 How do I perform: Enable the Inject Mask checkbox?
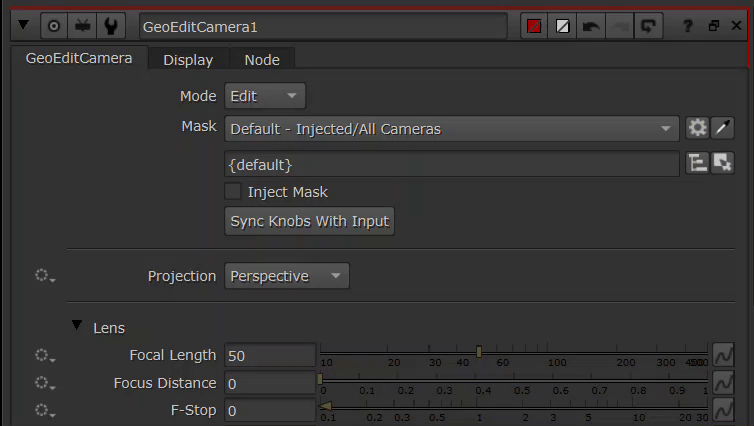[x=233, y=192]
